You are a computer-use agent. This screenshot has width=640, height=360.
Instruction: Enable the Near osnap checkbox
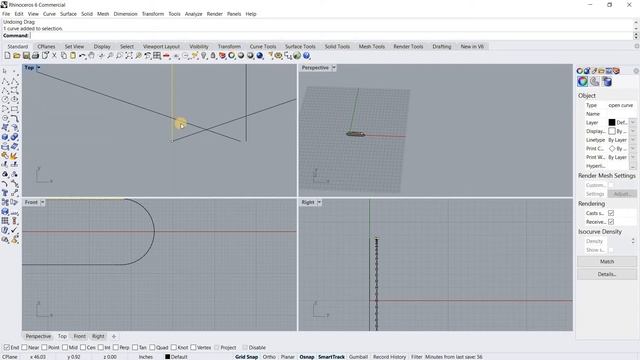24,347
